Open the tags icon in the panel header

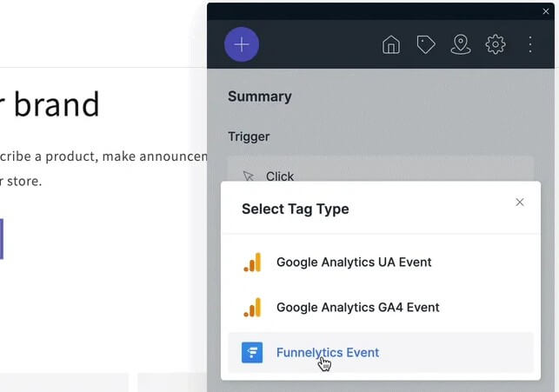point(426,44)
